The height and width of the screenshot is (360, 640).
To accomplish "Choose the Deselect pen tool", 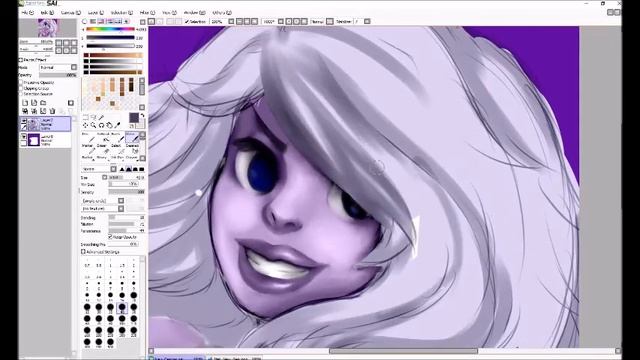I will pos(133,150).
